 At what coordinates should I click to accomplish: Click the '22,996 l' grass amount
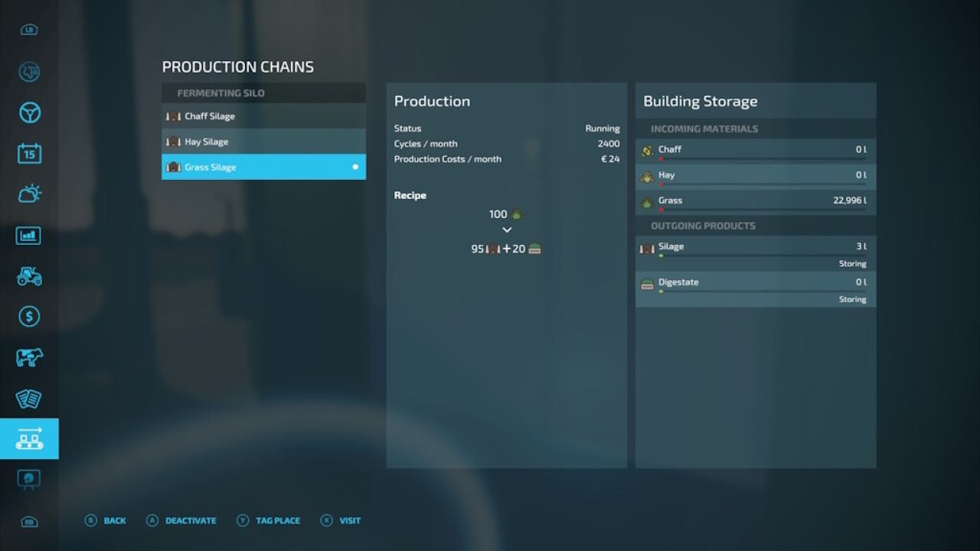point(850,201)
